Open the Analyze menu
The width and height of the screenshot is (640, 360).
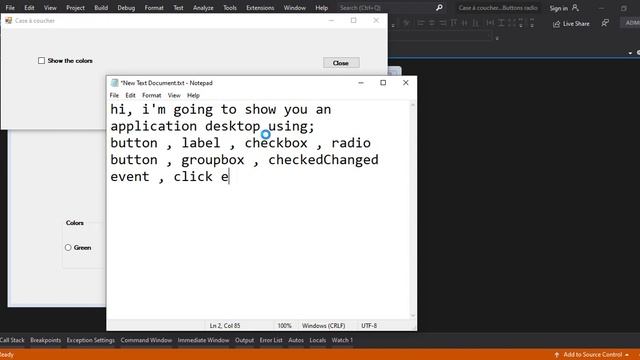click(x=203, y=8)
